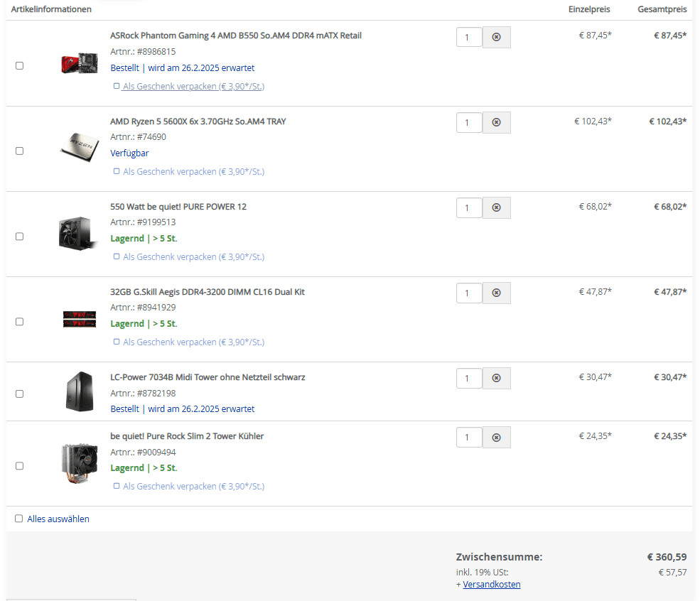
Task: Click quantity field of 550 Watt be quiet!
Action: coord(469,207)
